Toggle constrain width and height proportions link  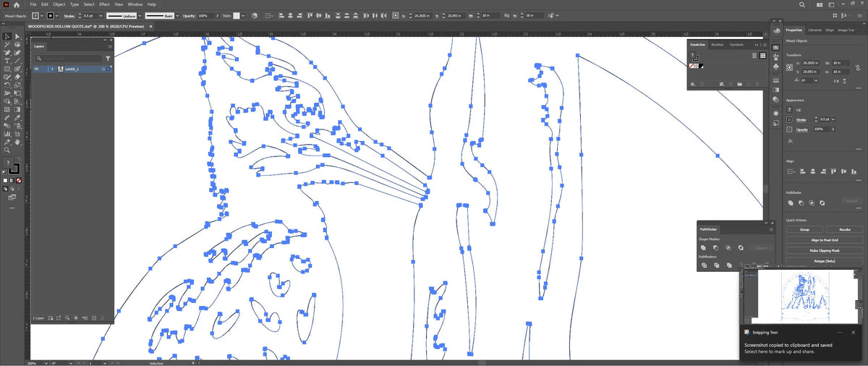(x=858, y=67)
